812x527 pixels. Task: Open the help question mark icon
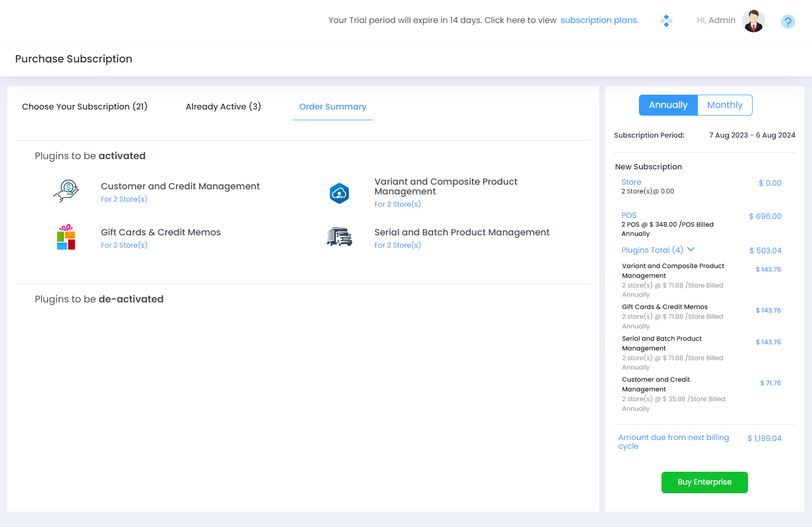point(787,21)
